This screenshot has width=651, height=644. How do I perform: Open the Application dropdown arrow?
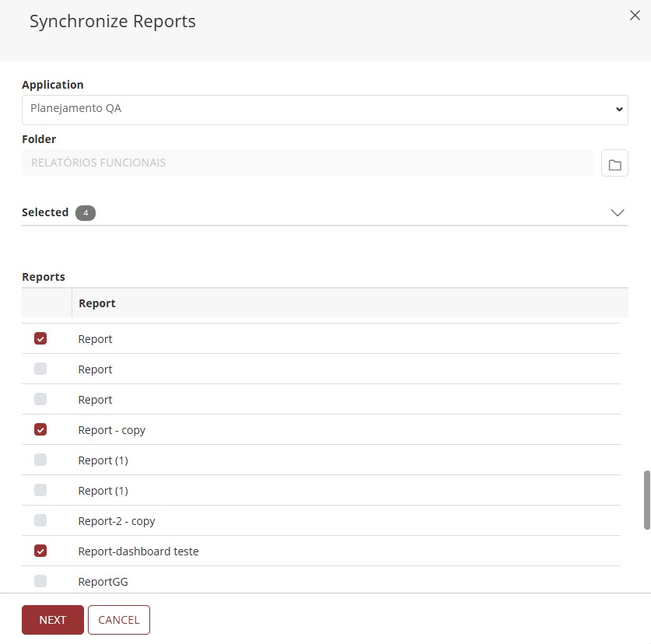tap(618, 109)
